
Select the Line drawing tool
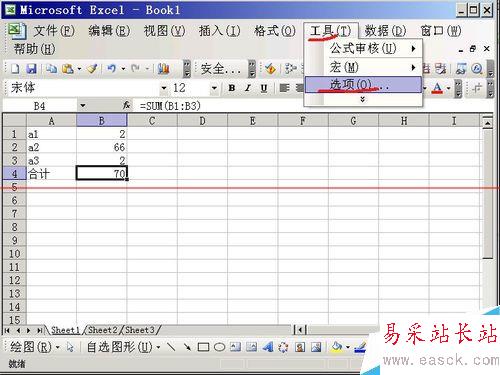171,347
